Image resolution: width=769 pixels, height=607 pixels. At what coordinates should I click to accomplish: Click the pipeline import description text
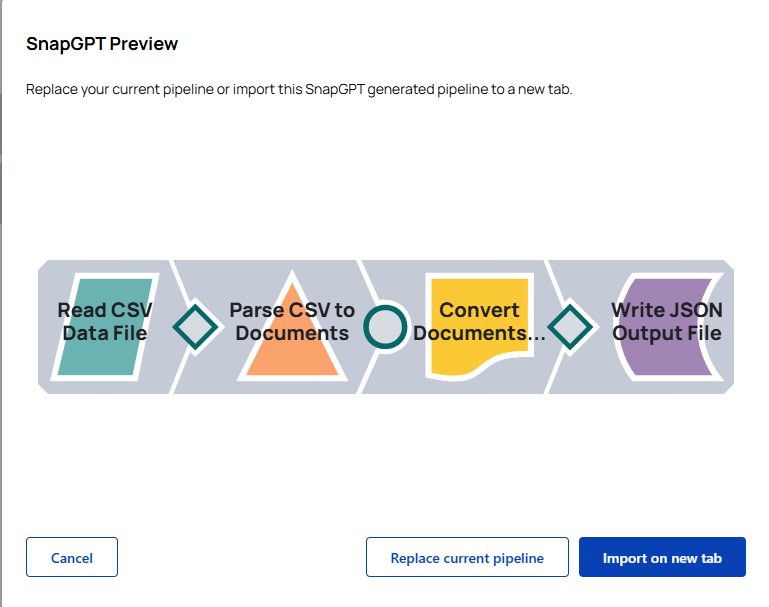pyautogui.click(x=299, y=89)
